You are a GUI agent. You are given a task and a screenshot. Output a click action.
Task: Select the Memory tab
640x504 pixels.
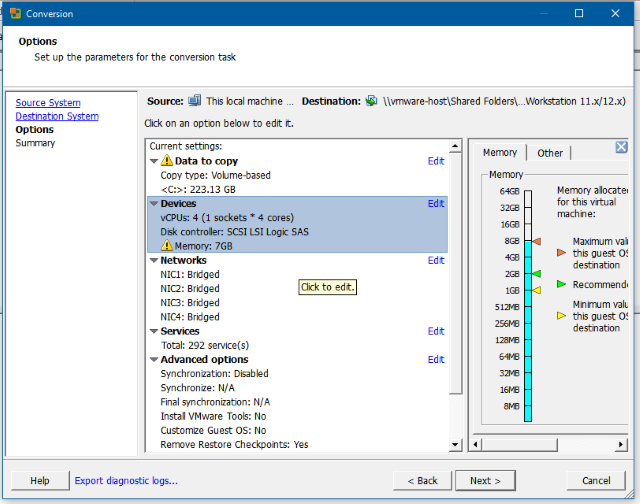(x=499, y=152)
